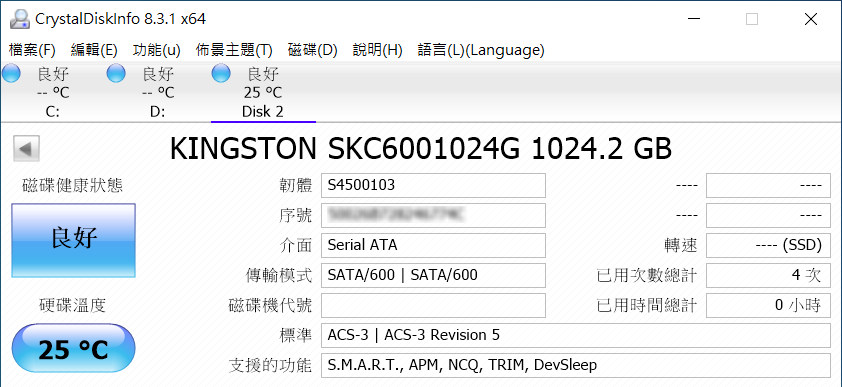
Task: Open the 佈景主題(T) menu
Action: pos(234,50)
